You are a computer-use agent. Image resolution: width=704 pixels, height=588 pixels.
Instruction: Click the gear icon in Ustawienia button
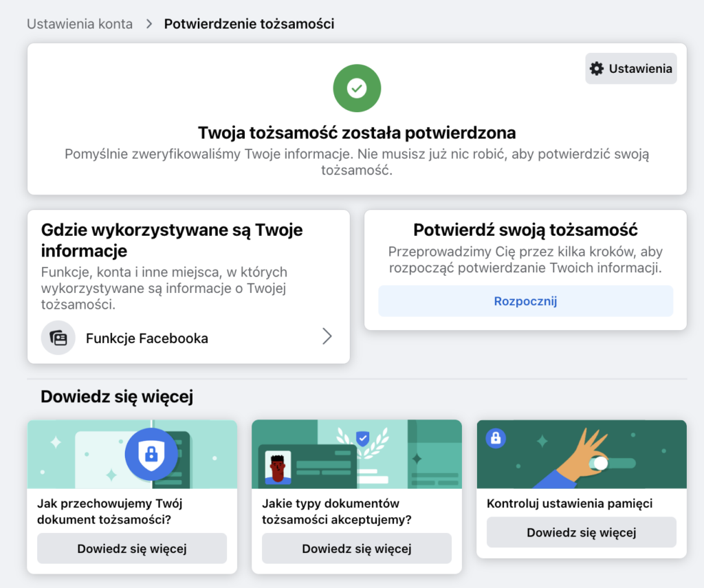tap(597, 69)
